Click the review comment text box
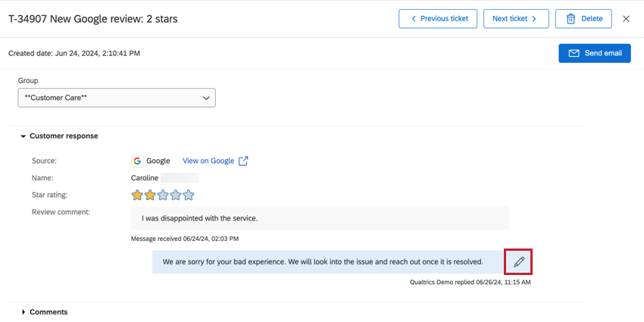644x322 pixels. (x=320, y=218)
